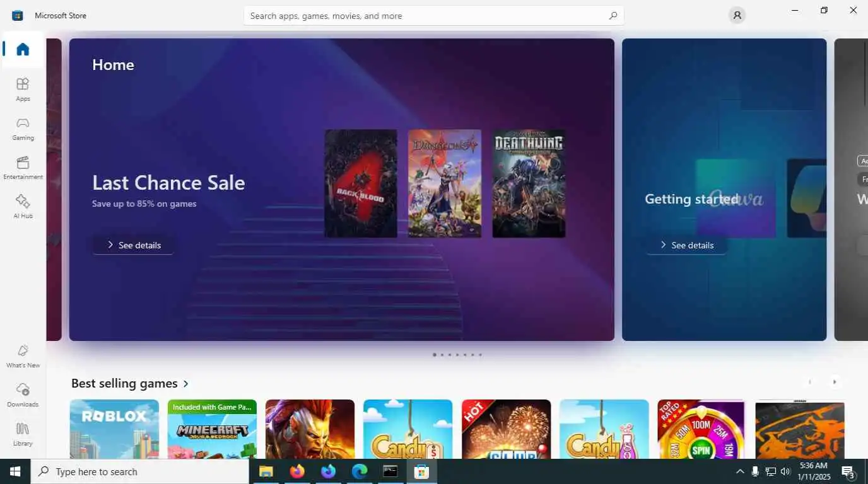Open File Explorer from taskbar
The width and height of the screenshot is (868, 484).
coord(266,471)
